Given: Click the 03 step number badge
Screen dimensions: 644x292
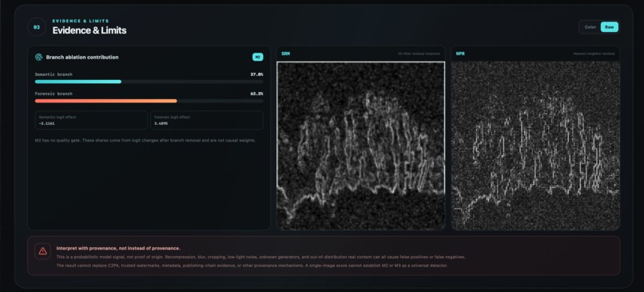Looking at the screenshot, I should coord(37,27).
